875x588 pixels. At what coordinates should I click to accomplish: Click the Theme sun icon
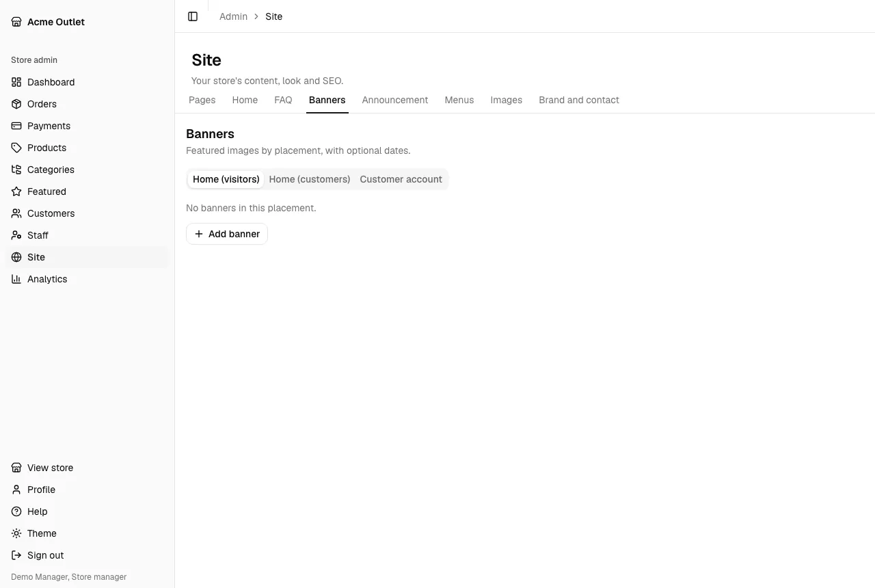(16, 533)
